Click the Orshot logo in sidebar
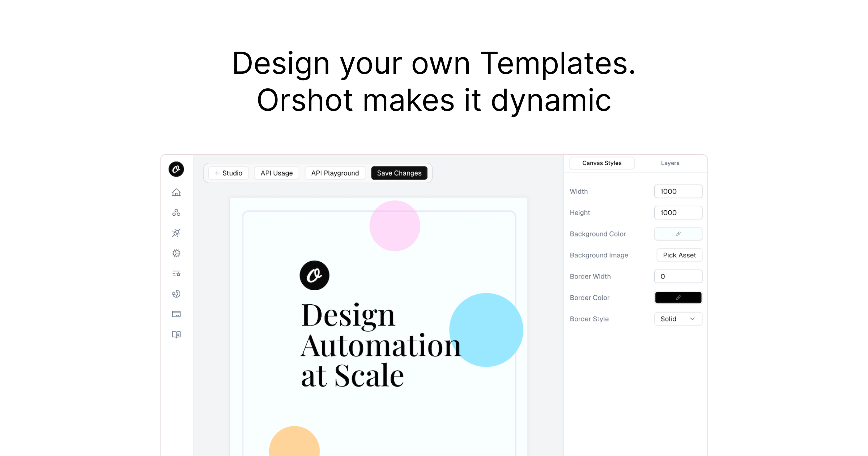This screenshot has width=868, height=456. (x=176, y=169)
